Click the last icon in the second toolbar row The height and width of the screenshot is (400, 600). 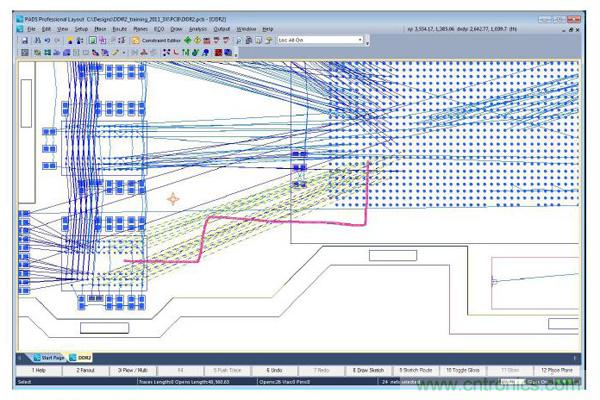point(230,52)
